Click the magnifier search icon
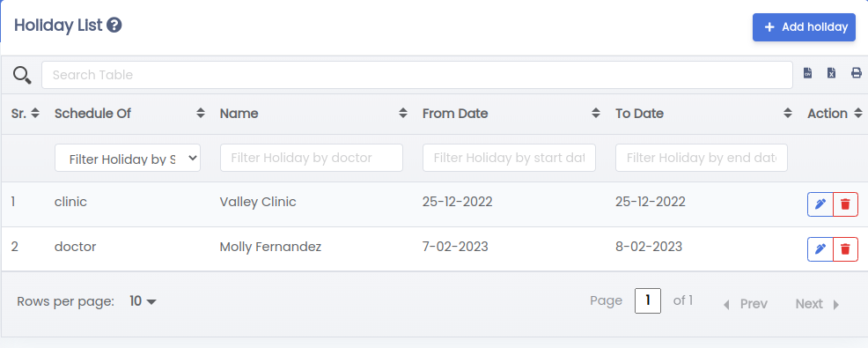The height and width of the screenshot is (348, 868). click(22, 75)
